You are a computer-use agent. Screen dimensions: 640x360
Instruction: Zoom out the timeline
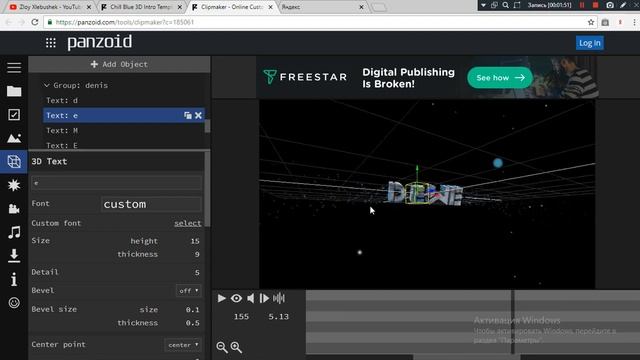pos(222,347)
